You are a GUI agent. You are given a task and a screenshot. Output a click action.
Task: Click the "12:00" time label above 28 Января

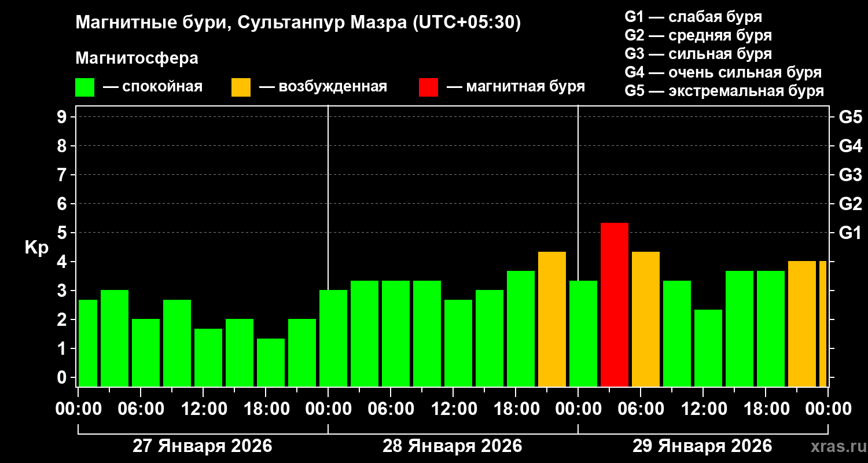point(453,409)
